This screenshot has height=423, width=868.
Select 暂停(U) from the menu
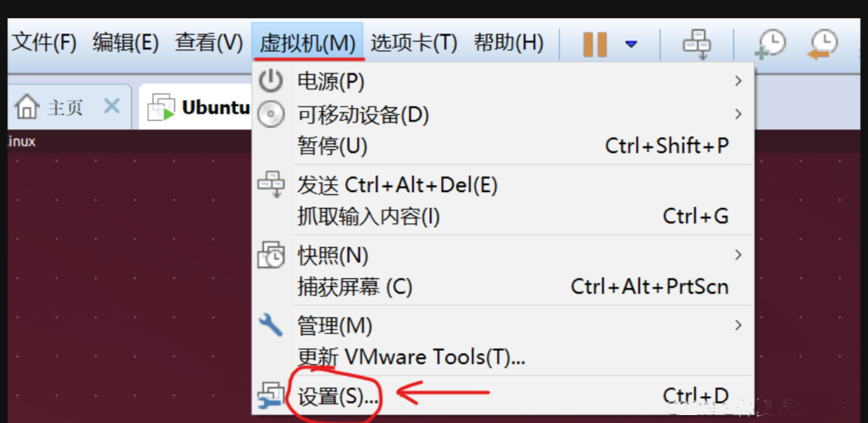503,146
